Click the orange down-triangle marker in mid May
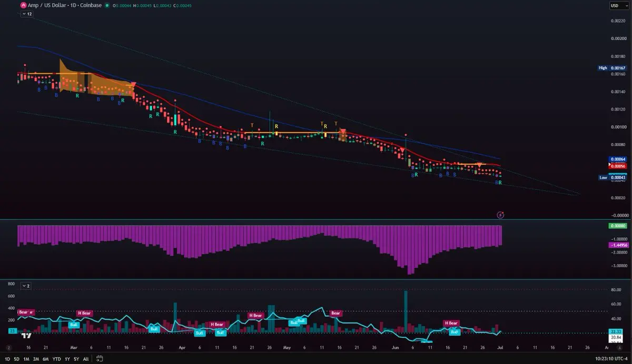The height and width of the screenshot is (364, 632). [343, 132]
